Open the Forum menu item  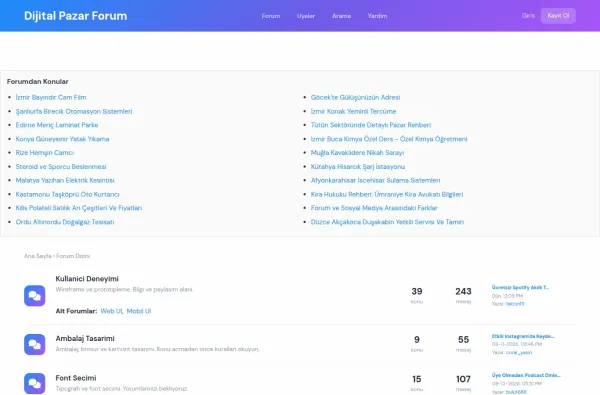coord(271,16)
